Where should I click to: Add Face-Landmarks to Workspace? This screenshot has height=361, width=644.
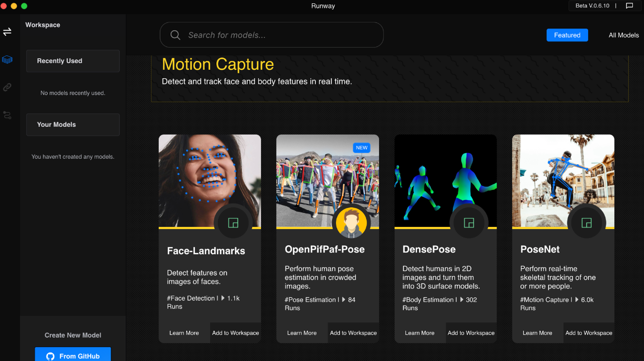235,333
